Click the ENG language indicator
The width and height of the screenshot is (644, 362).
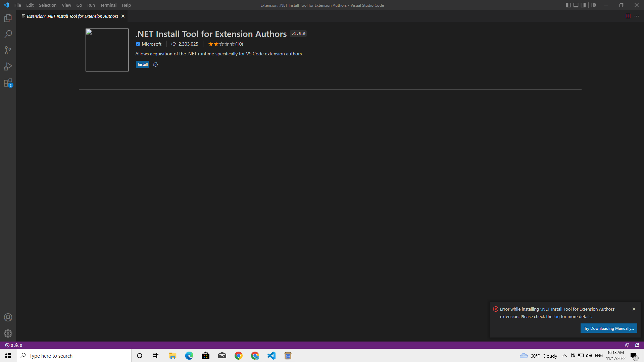599,356
